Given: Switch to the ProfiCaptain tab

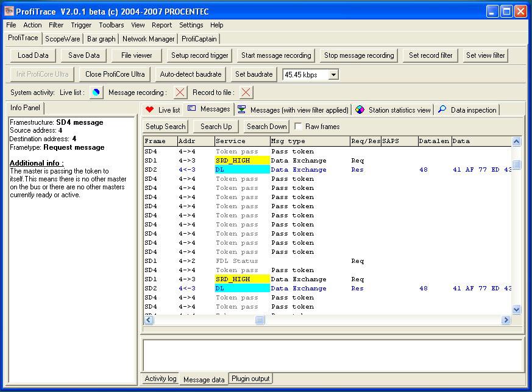Looking at the screenshot, I should pyautogui.click(x=199, y=39).
